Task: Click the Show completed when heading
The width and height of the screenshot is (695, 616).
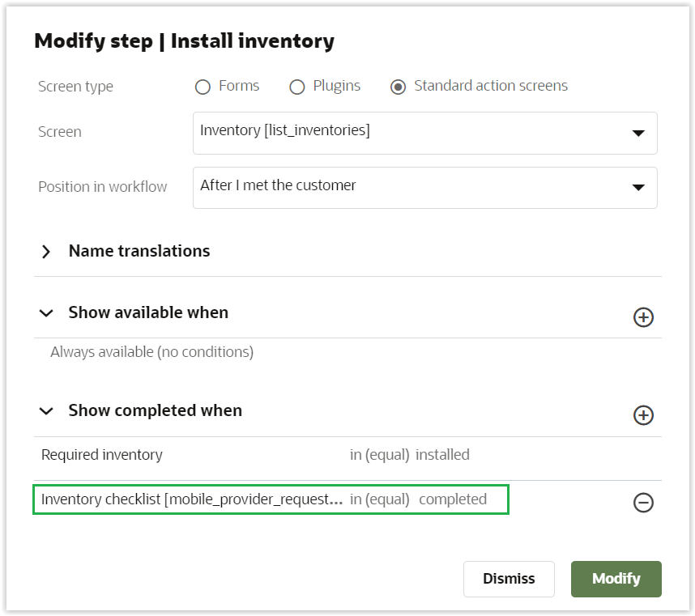Action: 155,410
